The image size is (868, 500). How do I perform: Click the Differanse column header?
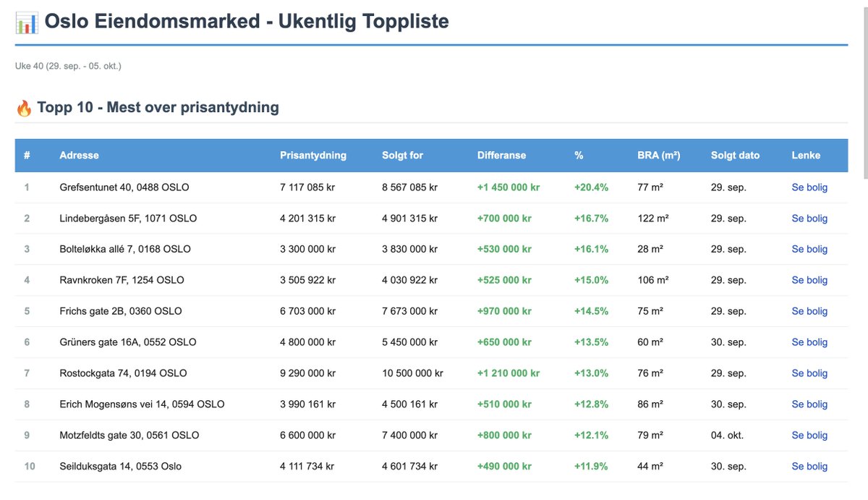tap(501, 156)
